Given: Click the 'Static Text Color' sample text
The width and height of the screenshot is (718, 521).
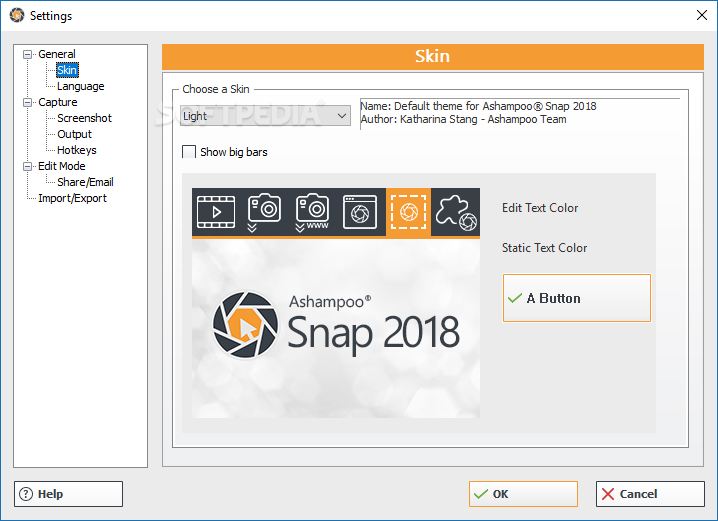Looking at the screenshot, I should (x=544, y=248).
